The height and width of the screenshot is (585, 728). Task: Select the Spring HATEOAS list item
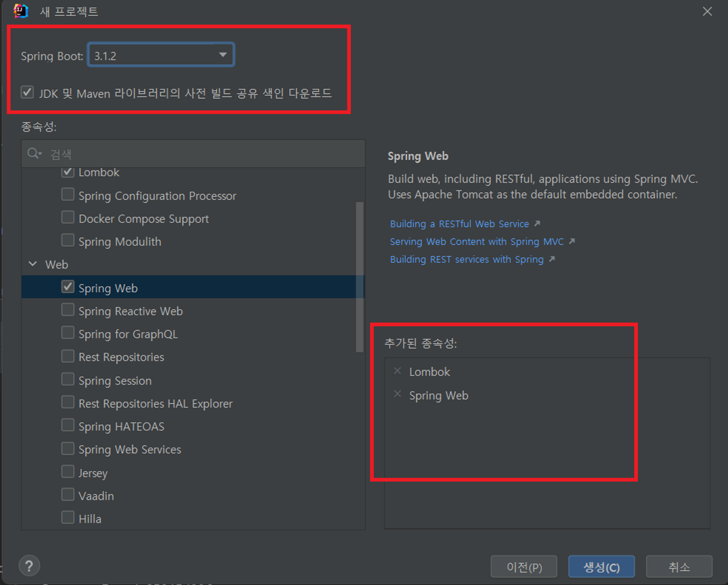click(x=121, y=426)
